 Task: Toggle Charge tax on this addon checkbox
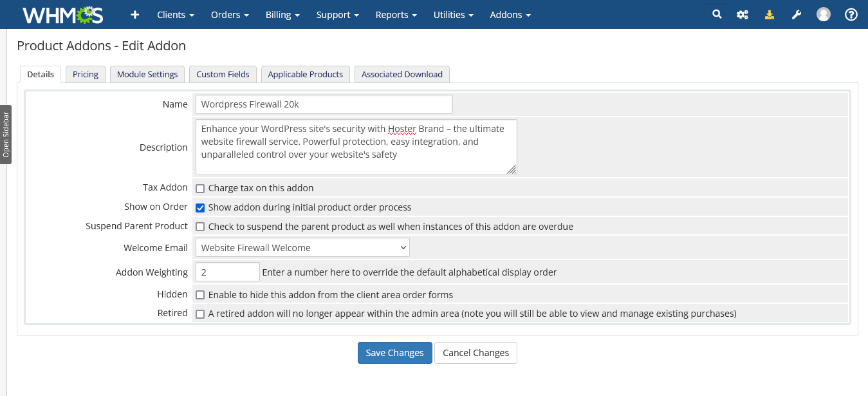click(200, 189)
